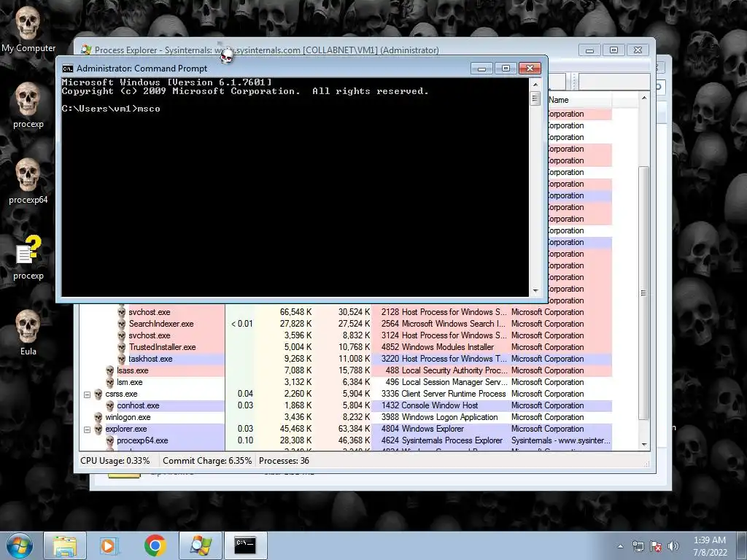Maximize the Command Prompt window
This screenshot has width=747, height=560.
506,69
